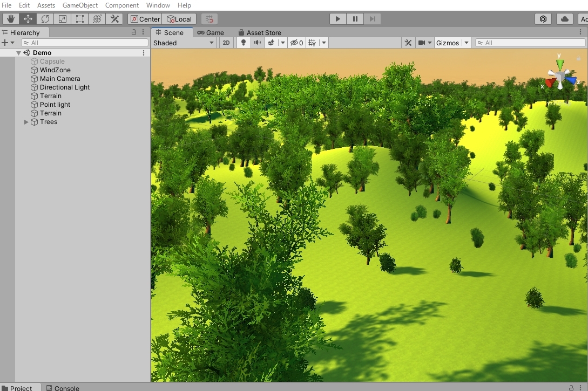
Task: Toggle 2D scene view
Action: [226, 43]
